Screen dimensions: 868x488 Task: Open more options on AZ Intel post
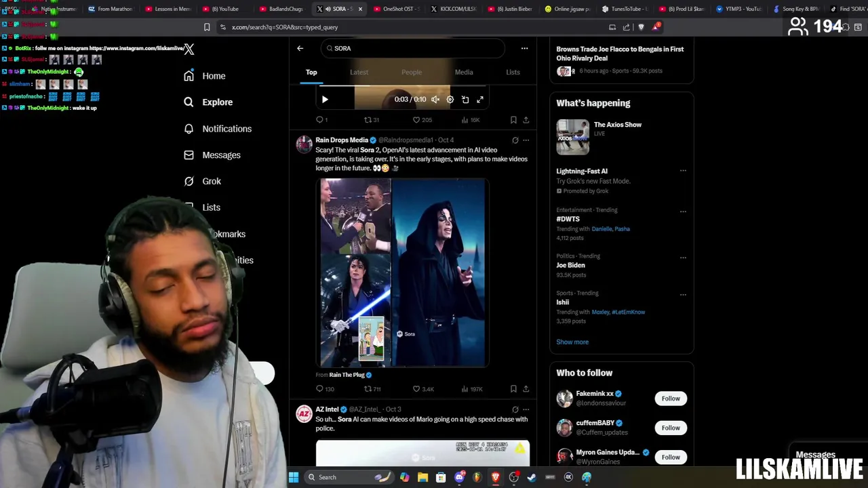(x=526, y=409)
